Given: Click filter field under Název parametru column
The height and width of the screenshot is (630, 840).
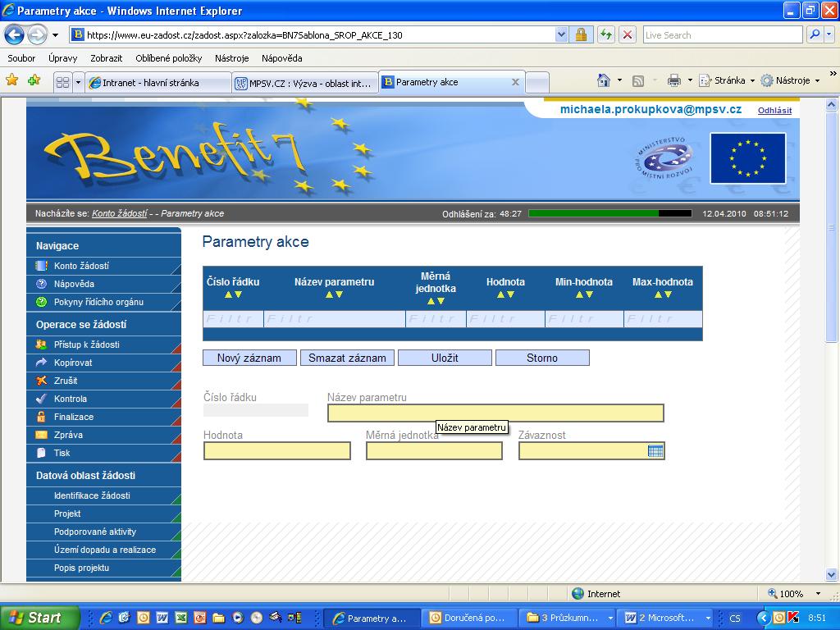Looking at the screenshot, I should click(335, 319).
